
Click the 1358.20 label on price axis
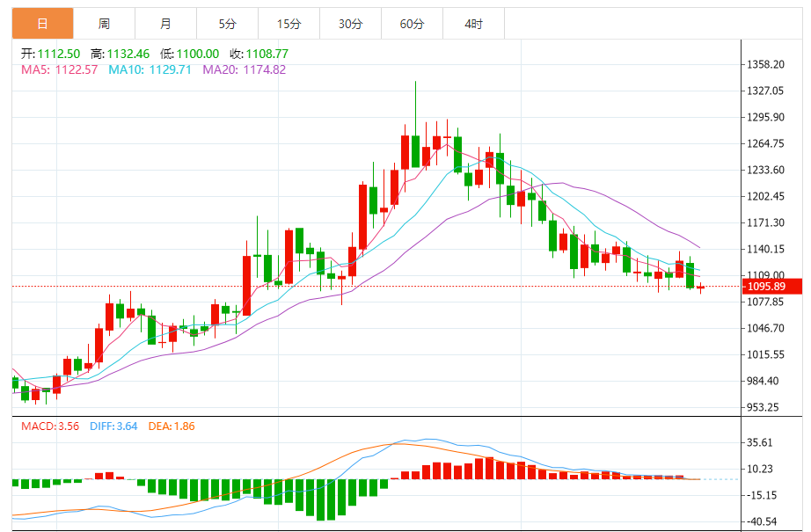click(767, 65)
